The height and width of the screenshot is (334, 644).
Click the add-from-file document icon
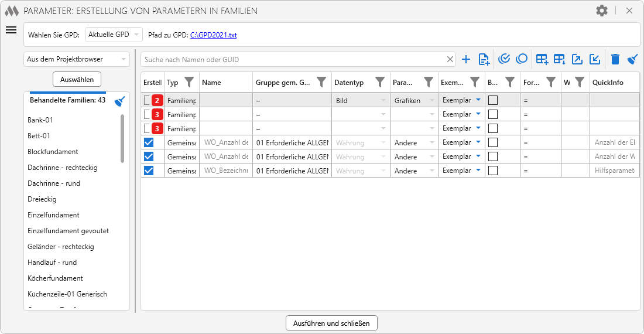click(x=484, y=59)
